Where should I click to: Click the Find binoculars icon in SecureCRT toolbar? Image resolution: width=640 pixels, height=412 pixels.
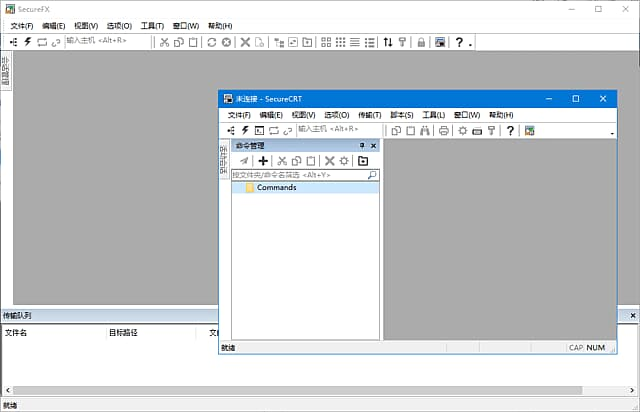coord(425,130)
